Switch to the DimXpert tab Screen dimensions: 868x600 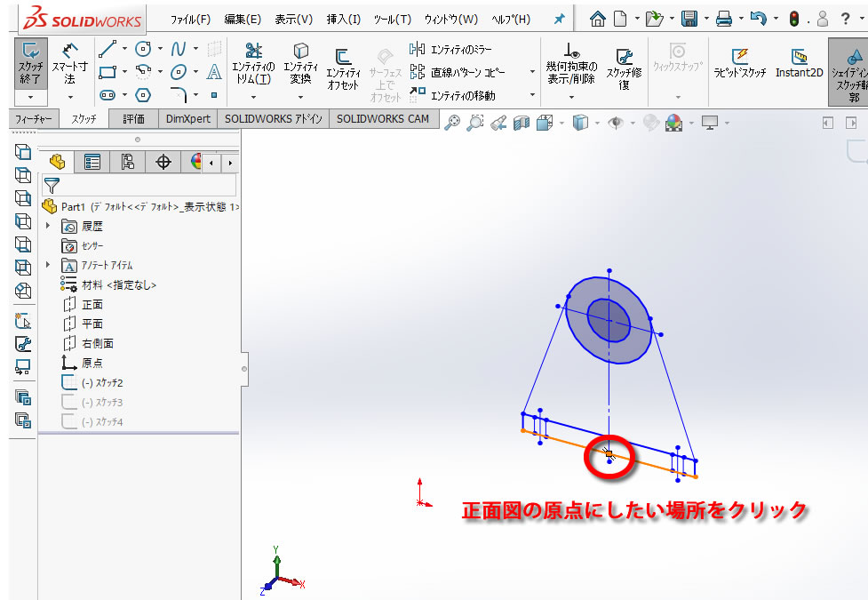tap(188, 118)
